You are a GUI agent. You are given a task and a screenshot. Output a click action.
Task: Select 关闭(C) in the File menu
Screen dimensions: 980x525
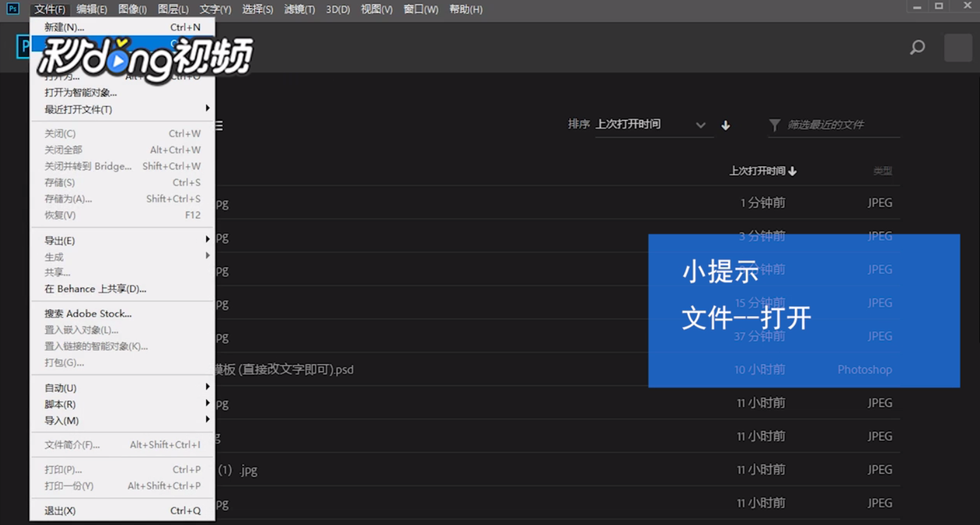point(122,133)
